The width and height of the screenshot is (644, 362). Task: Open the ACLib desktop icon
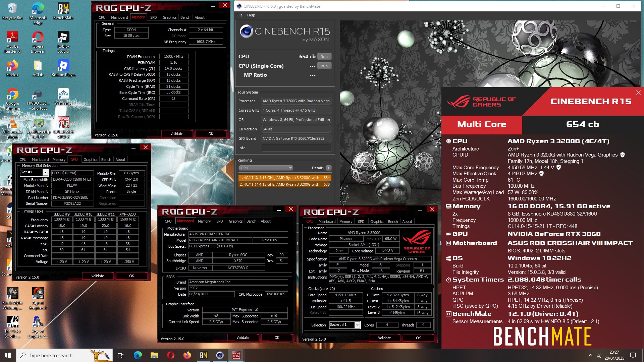[38, 68]
